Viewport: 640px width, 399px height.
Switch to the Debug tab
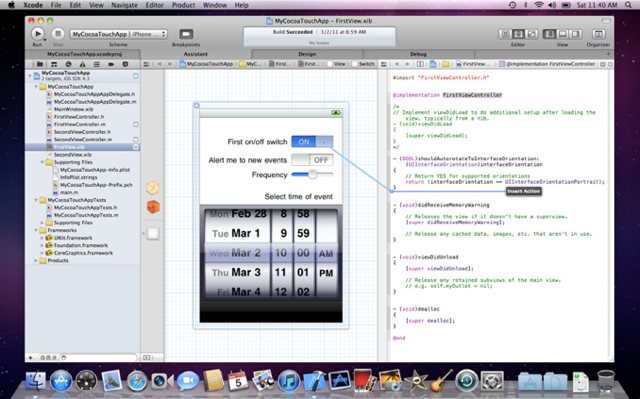click(x=418, y=54)
